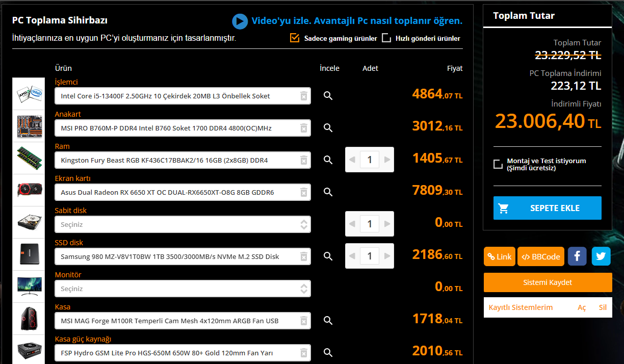The image size is (624, 364).
Task: Add the system with SEPETE EKLE
Action: point(548,208)
